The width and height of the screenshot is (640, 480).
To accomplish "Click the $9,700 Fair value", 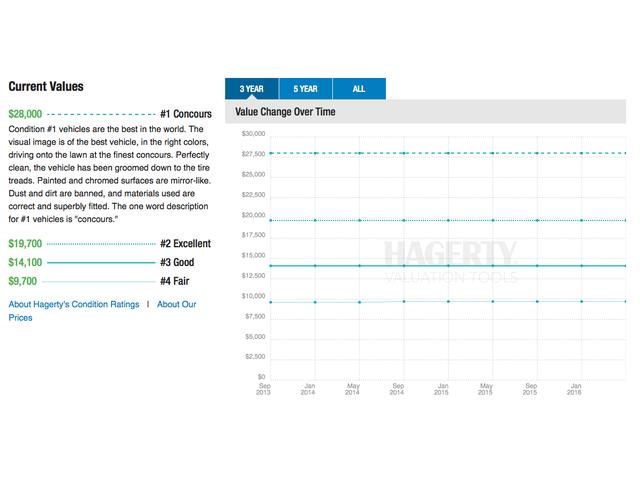I will 23,281.
